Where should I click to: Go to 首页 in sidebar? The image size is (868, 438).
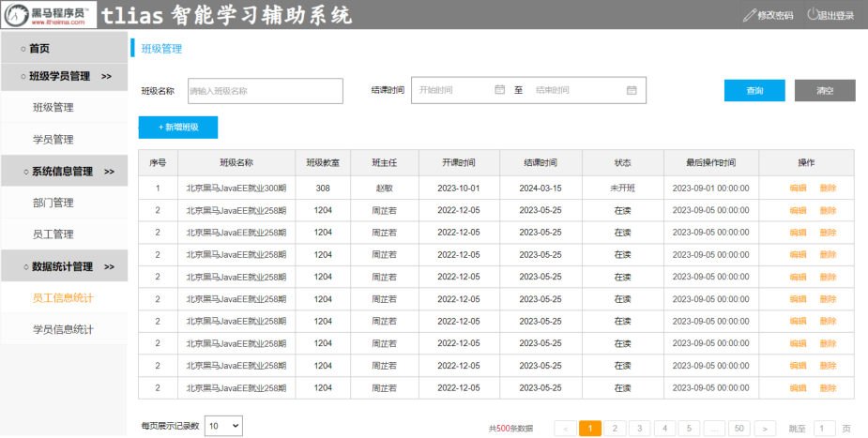38,49
